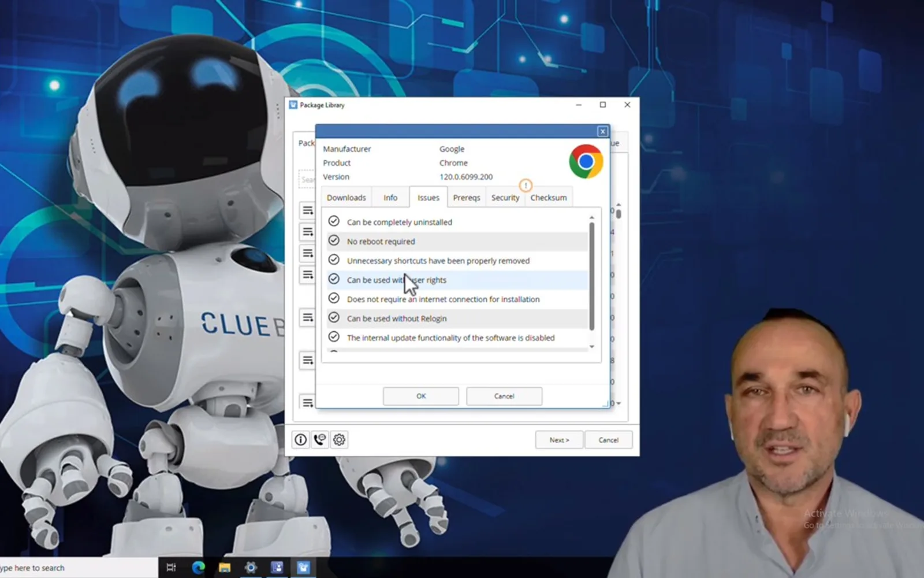924x578 pixels.
Task: Click the Google Chrome logo
Action: tap(586, 161)
